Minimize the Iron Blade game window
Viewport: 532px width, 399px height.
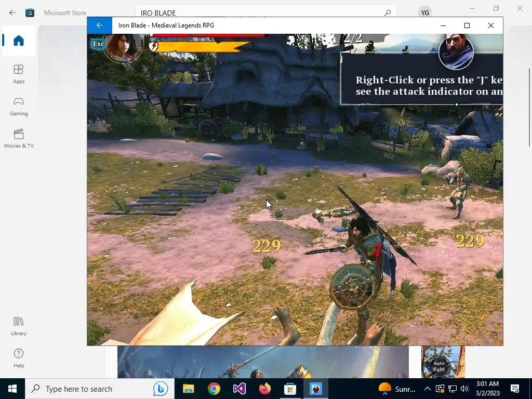pyautogui.click(x=443, y=25)
